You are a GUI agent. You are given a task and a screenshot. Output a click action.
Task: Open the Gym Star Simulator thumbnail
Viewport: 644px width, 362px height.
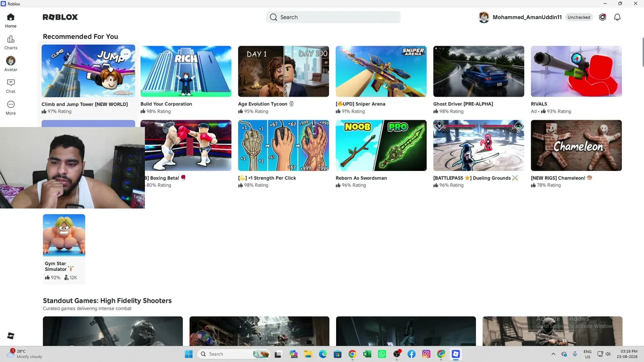click(64, 235)
